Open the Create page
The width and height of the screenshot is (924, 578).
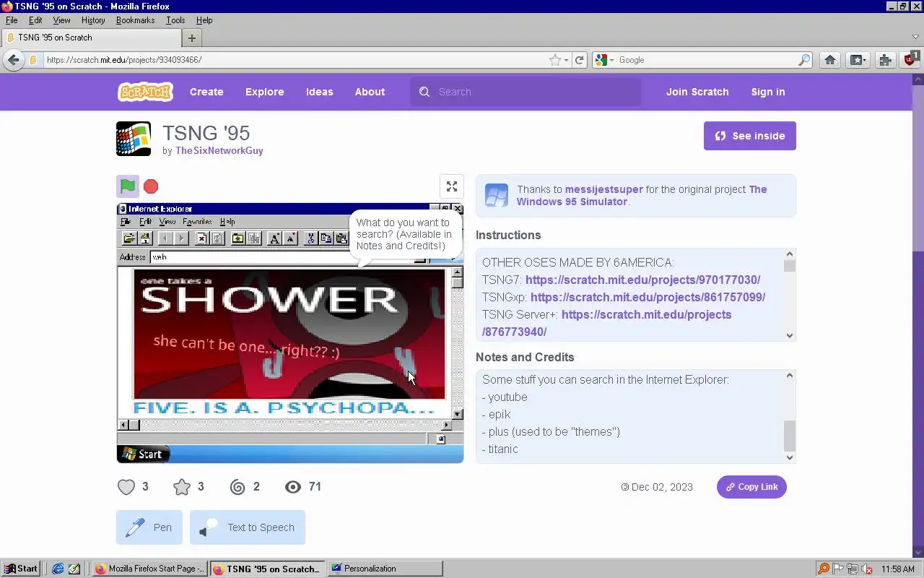[206, 92]
